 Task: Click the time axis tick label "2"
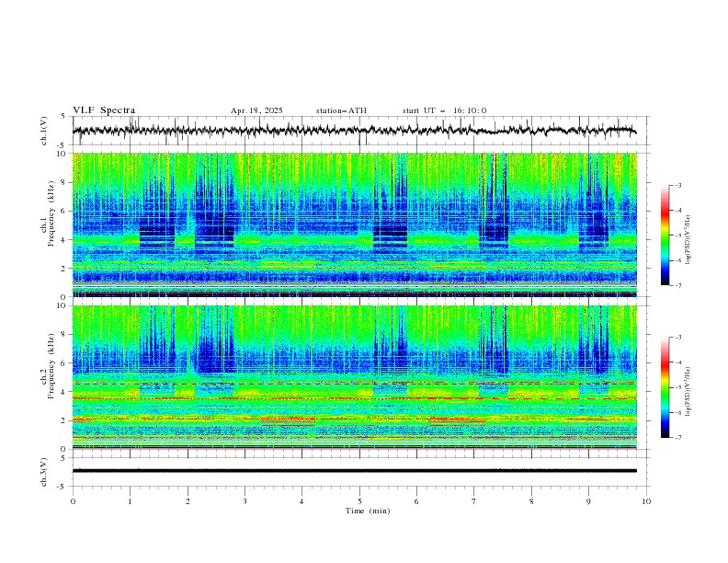188,501
